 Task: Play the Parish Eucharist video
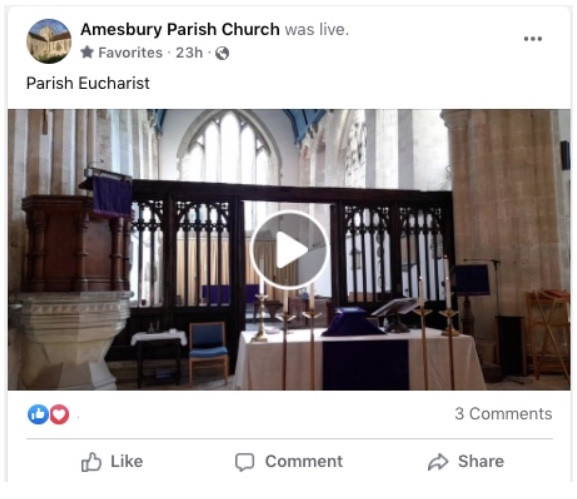point(289,250)
